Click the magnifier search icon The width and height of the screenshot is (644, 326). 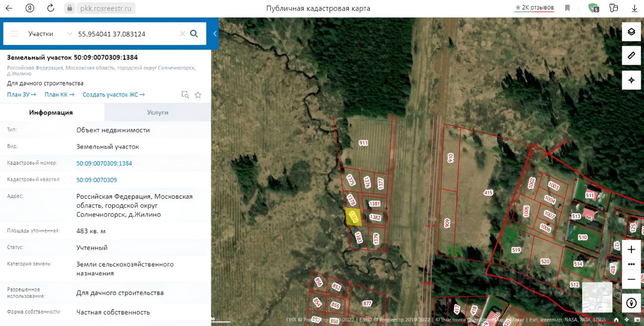[x=194, y=34]
